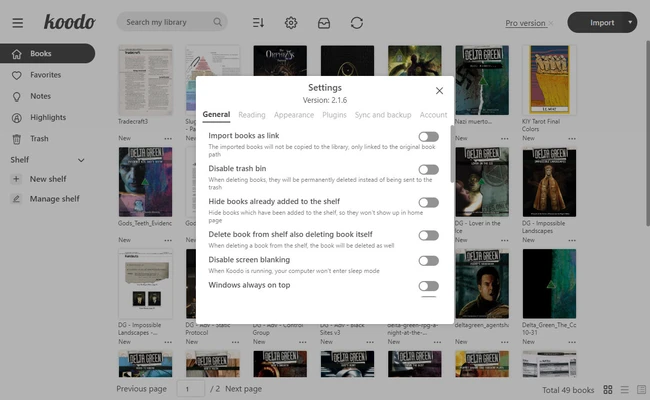The height and width of the screenshot is (400, 650).
Task: Open the Account settings tab
Action: [x=433, y=115]
